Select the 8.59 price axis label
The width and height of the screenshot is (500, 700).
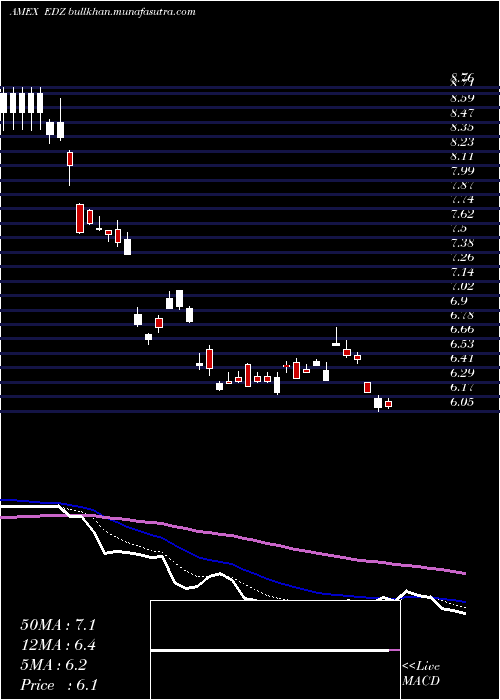pos(462,98)
